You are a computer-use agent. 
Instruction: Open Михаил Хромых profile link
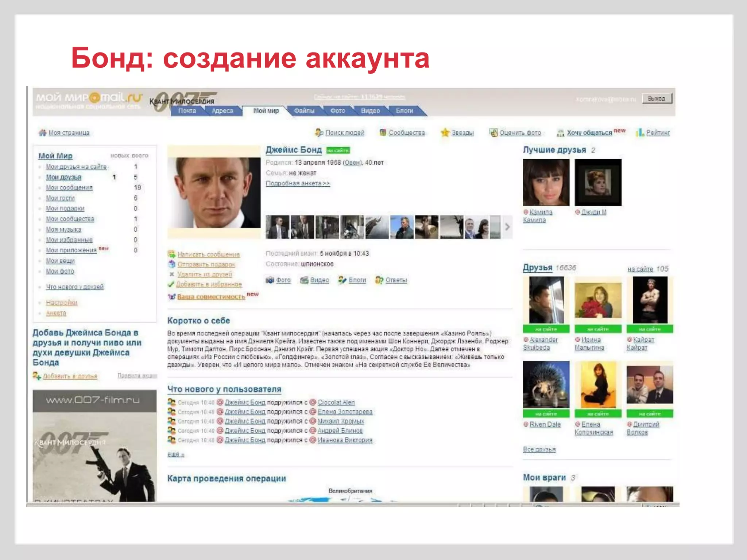(341, 421)
